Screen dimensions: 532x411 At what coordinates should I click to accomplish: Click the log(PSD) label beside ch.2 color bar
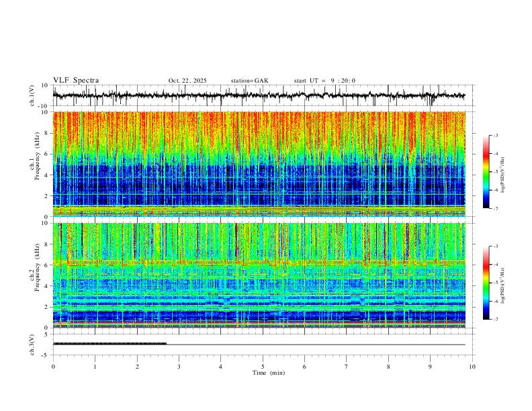click(x=503, y=286)
